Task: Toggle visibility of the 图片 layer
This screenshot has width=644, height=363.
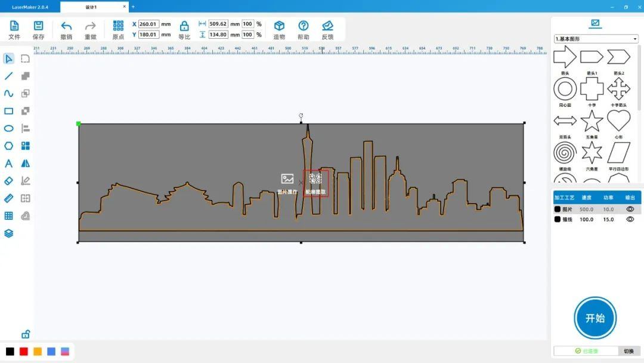Action: click(630, 210)
